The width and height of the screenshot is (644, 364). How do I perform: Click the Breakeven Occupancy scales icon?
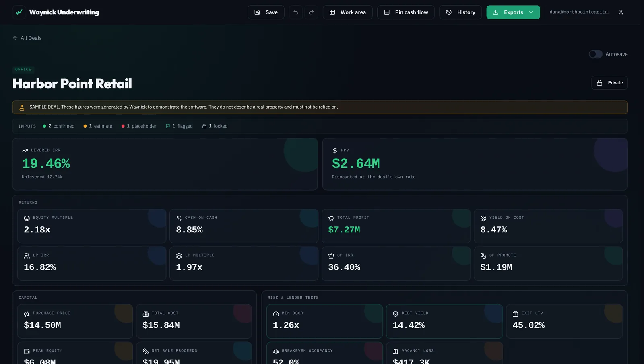click(x=276, y=351)
